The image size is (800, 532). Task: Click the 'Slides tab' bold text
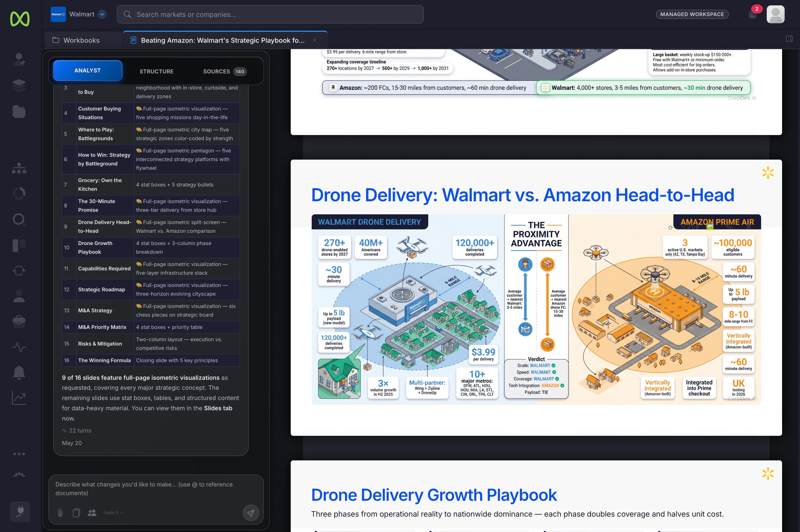click(218, 408)
